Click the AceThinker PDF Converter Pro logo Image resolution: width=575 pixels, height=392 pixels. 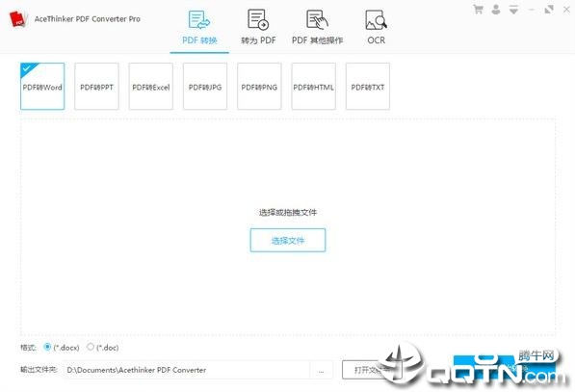click(x=18, y=19)
